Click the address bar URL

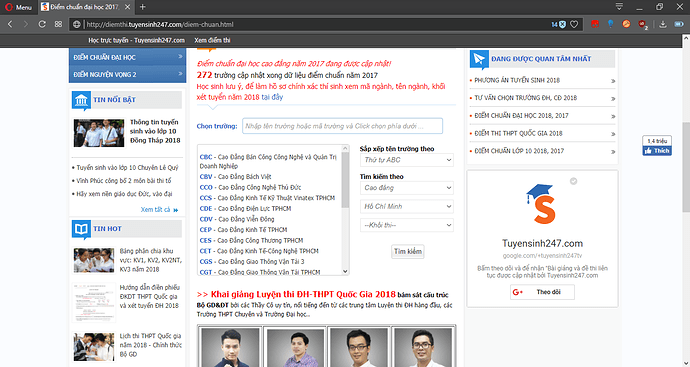tap(159, 24)
